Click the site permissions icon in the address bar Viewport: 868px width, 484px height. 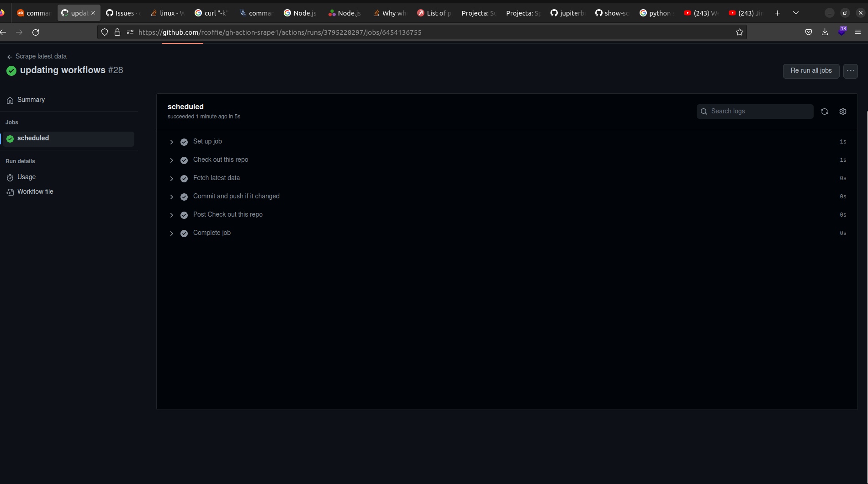point(130,32)
